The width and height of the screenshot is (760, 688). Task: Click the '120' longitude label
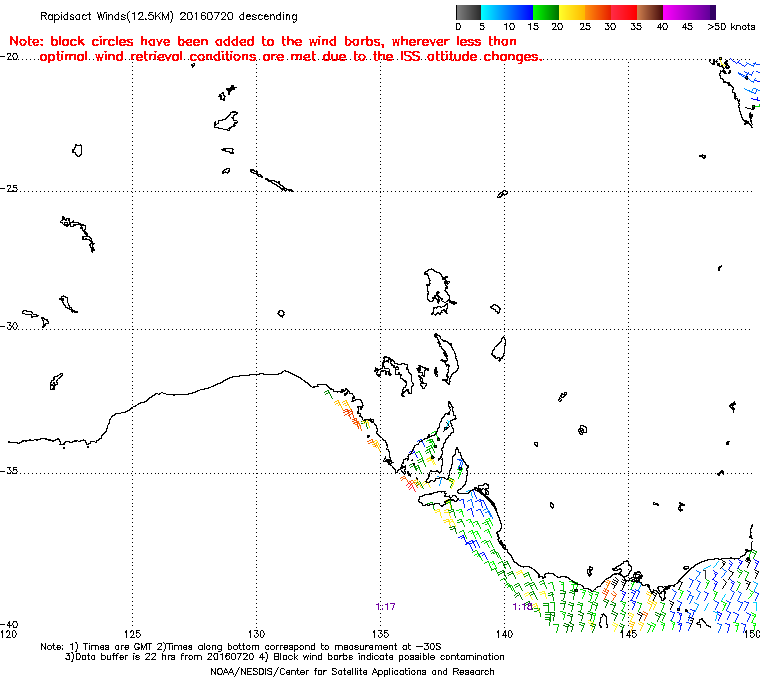(x=8, y=634)
